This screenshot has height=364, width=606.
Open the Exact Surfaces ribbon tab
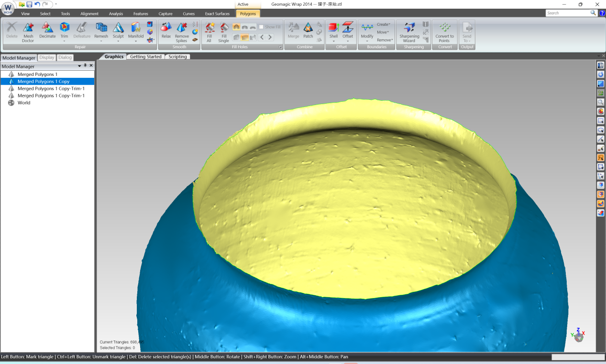tap(217, 13)
